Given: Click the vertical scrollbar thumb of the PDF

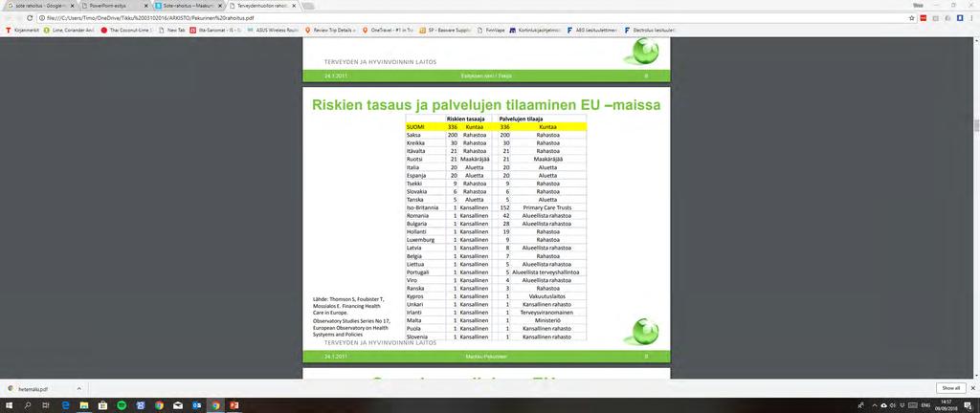Looking at the screenshot, I should 975,125.
